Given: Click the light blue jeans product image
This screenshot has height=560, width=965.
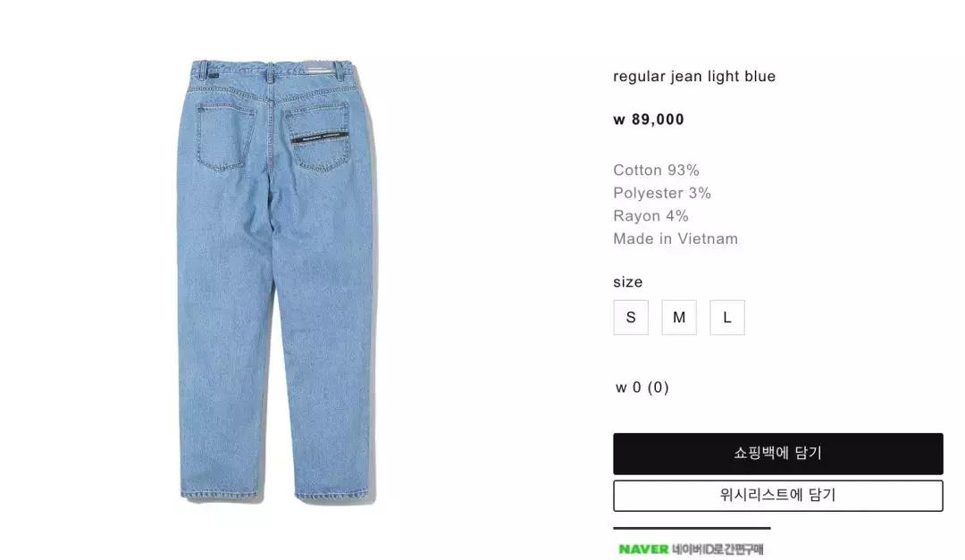Looking at the screenshot, I should 276,280.
